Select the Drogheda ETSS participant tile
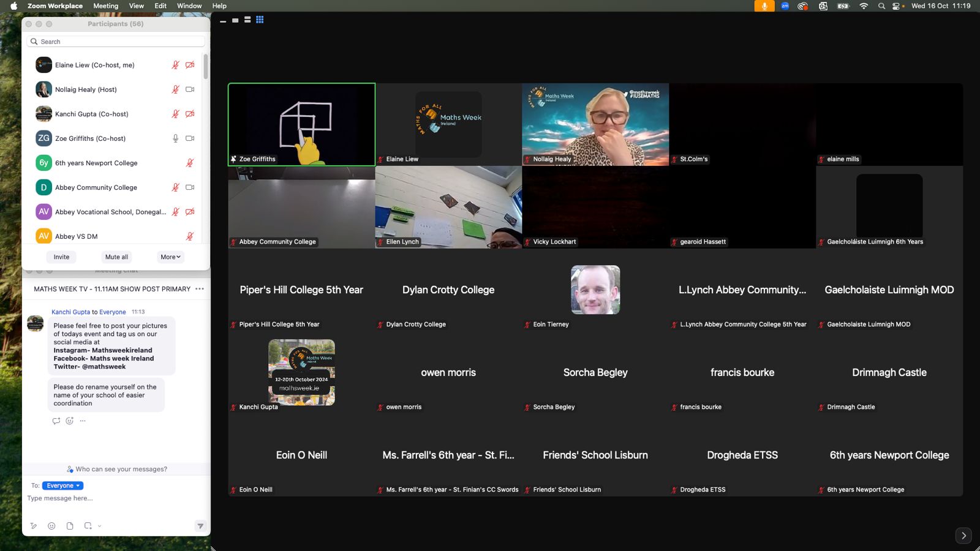This screenshot has height=551, width=980. (742, 455)
